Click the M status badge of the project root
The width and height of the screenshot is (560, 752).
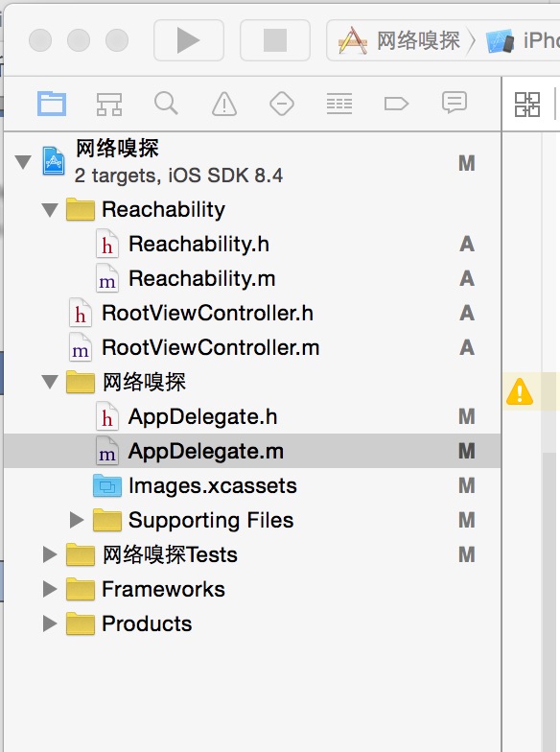click(x=466, y=163)
